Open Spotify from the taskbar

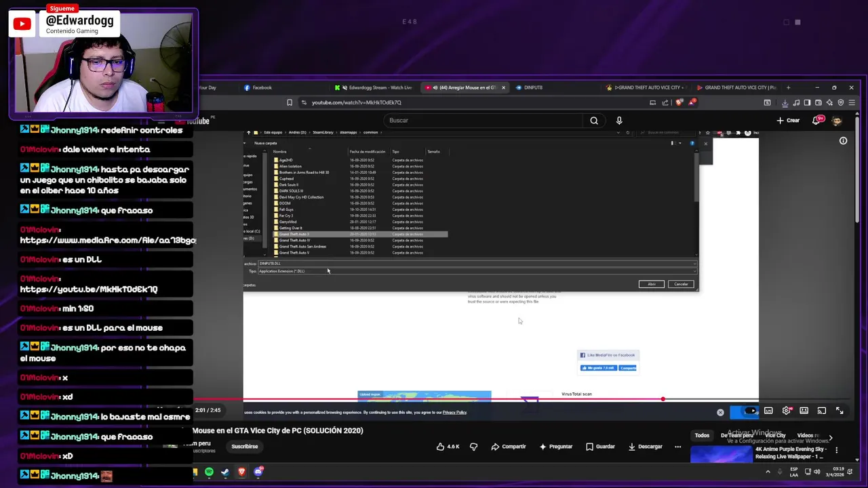pyautogui.click(x=209, y=472)
